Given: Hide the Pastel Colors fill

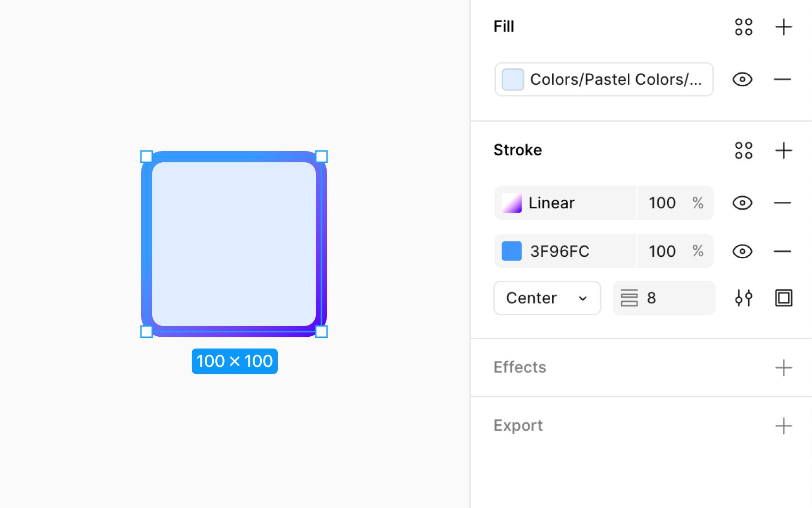Looking at the screenshot, I should [x=742, y=79].
